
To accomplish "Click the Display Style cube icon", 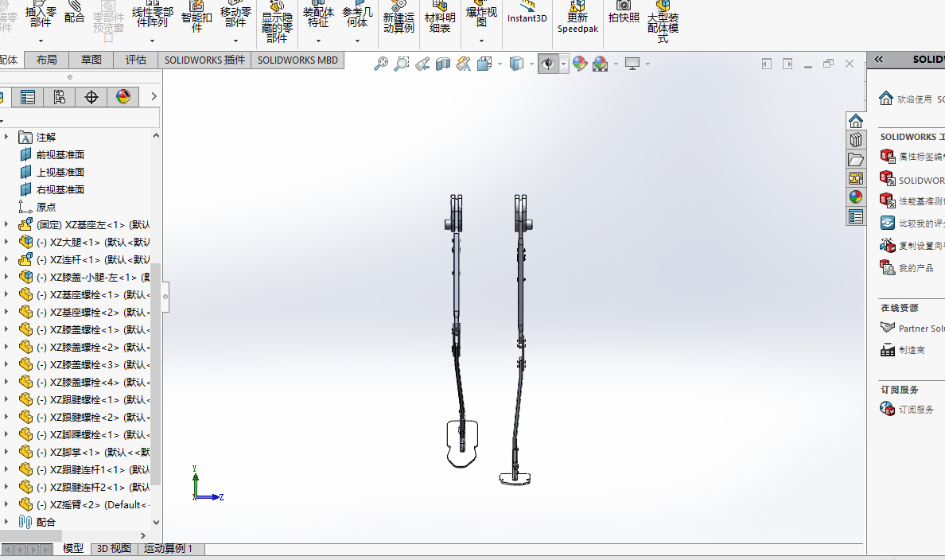I will click(516, 64).
